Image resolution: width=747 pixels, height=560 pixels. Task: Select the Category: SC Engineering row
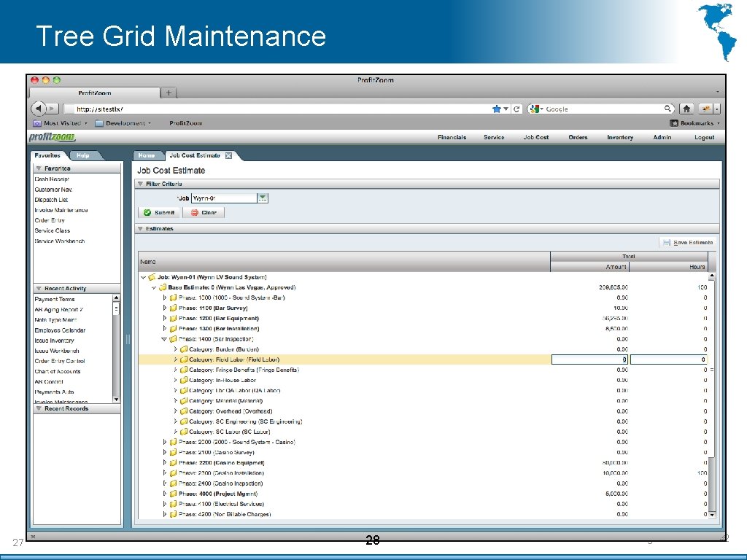click(x=423, y=421)
